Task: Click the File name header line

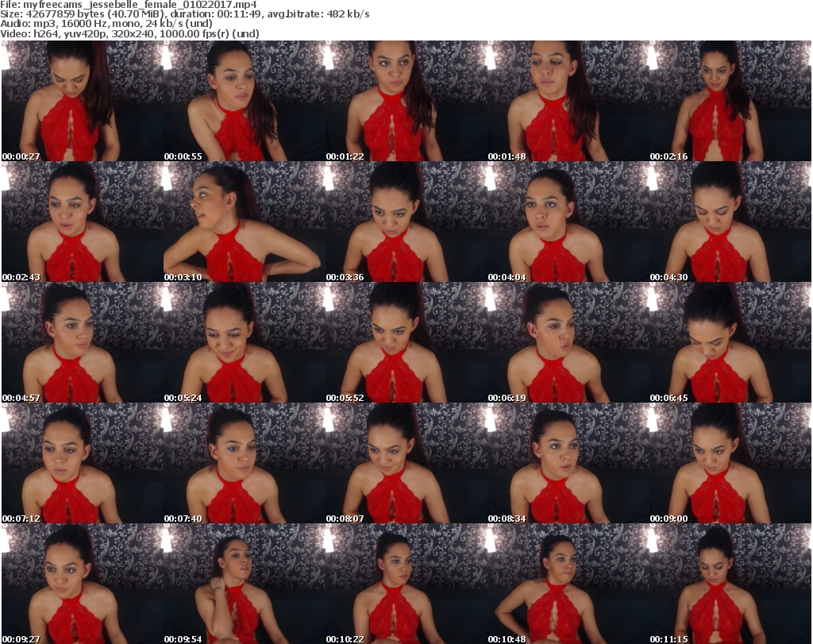Action: [x=129, y=5]
